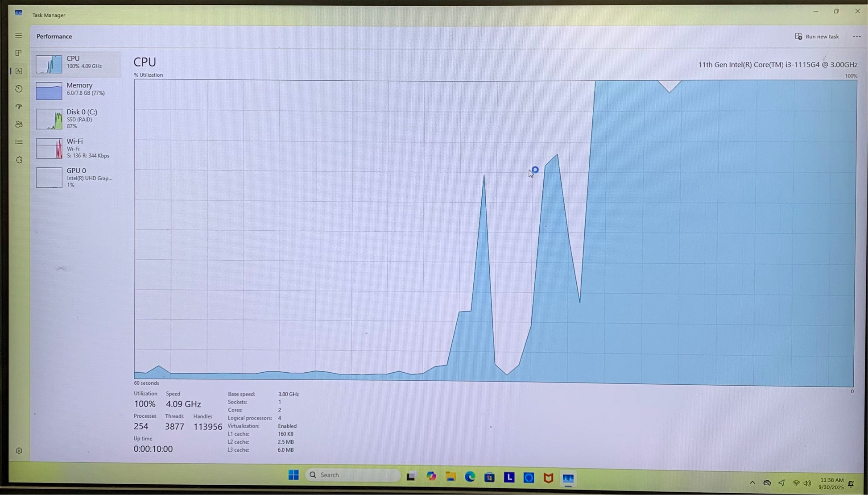Select the Memory performance item
Screen dimensions: 868x495
77,90
